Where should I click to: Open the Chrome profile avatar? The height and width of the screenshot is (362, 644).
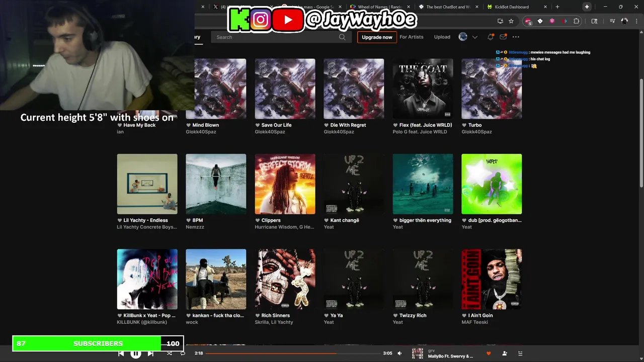[x=624, y=21]
